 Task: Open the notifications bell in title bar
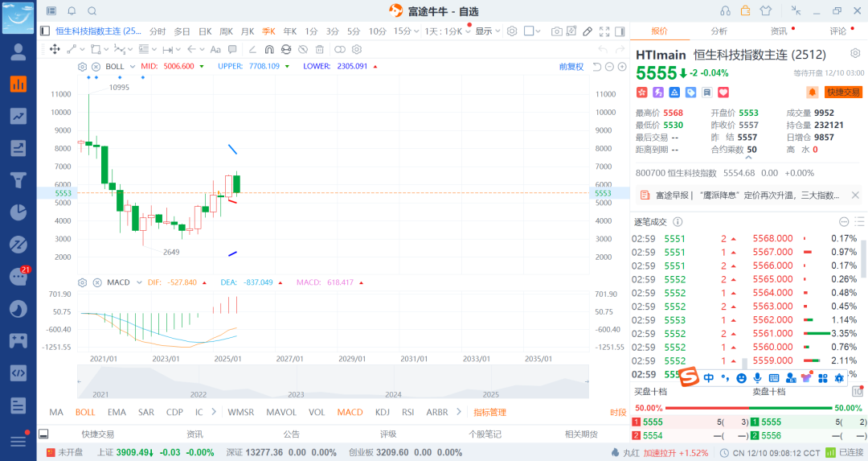[x=72, y=11]
